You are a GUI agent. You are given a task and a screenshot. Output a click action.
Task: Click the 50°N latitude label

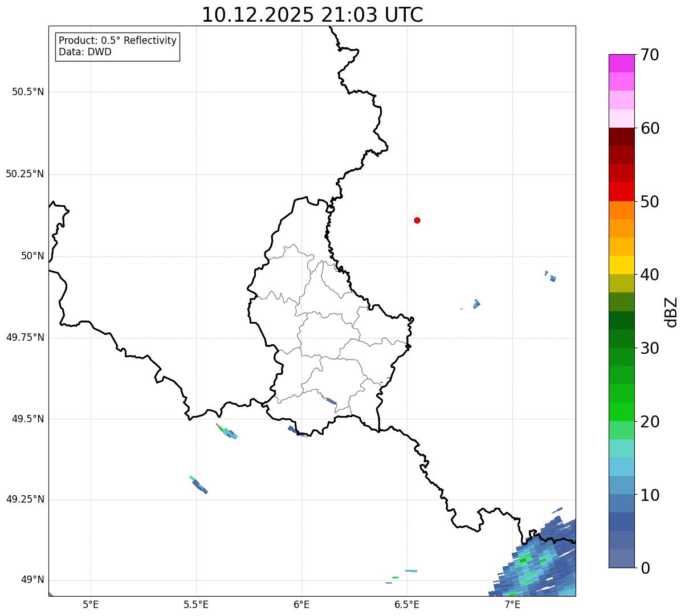click(32, 256)
